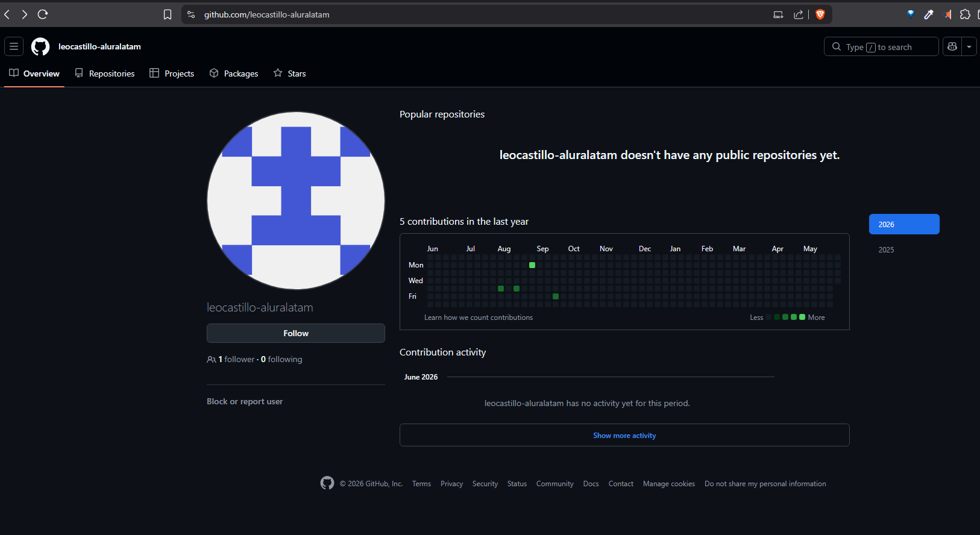
Task: Go back with the browser back arrow
Action: point(7,14)
